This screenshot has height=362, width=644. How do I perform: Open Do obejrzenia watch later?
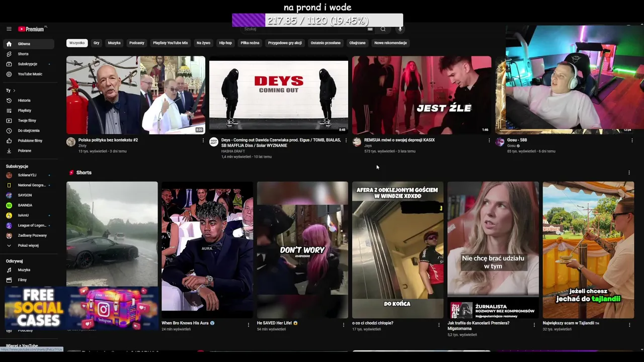pos(29,131)
